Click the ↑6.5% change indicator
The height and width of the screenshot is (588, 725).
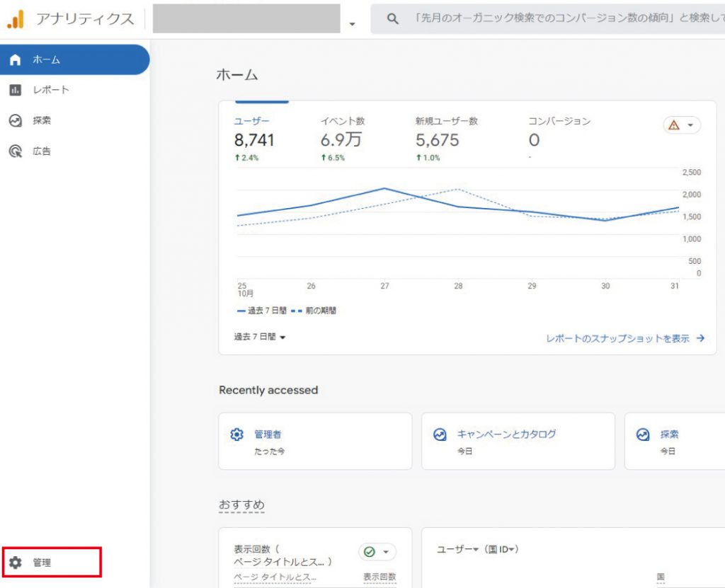[333, 158]
